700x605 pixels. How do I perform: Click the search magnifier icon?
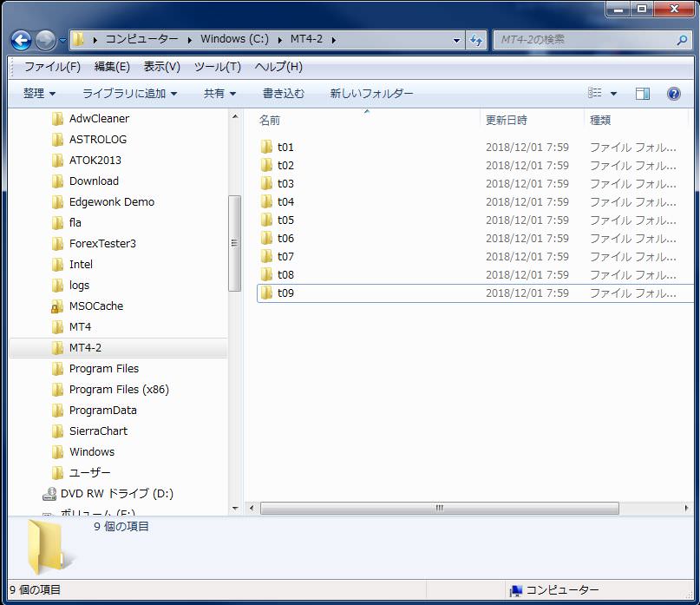681,40
